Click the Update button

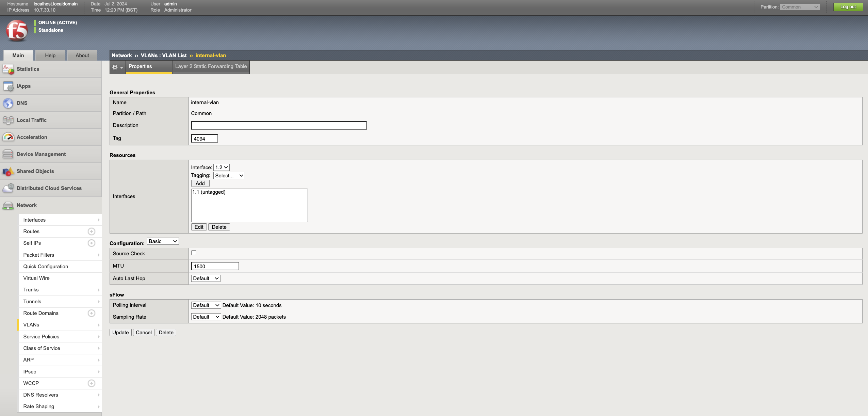pos(121,333)
